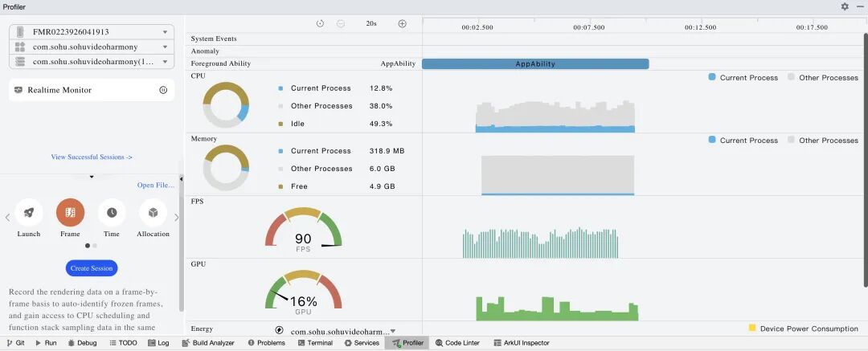The height and width of the screenshot is (351, 868).
Task: Open the Log tool window
Action: [158, 343]
